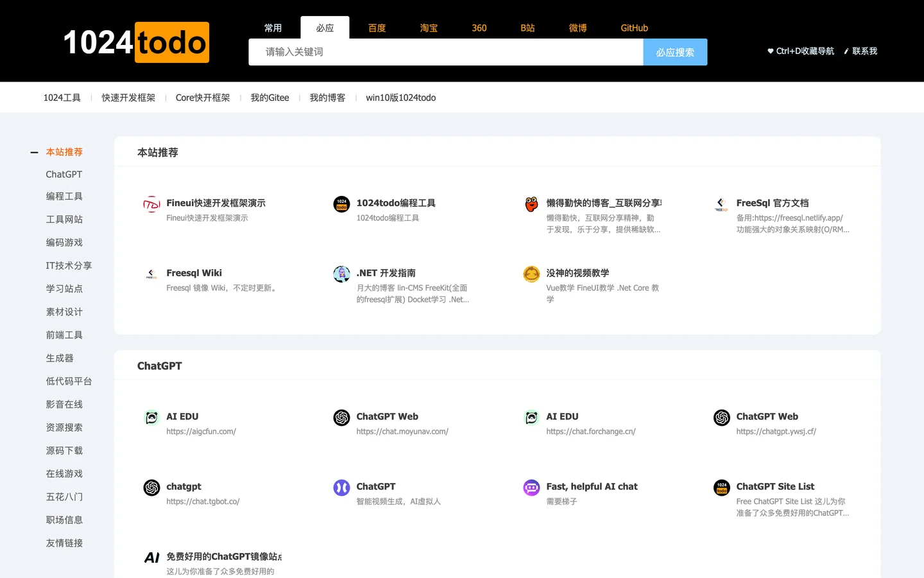Click the chatgpt icon for chat.tgbot.co
This screenshot has height=578, width=924.
coord(151,487)
